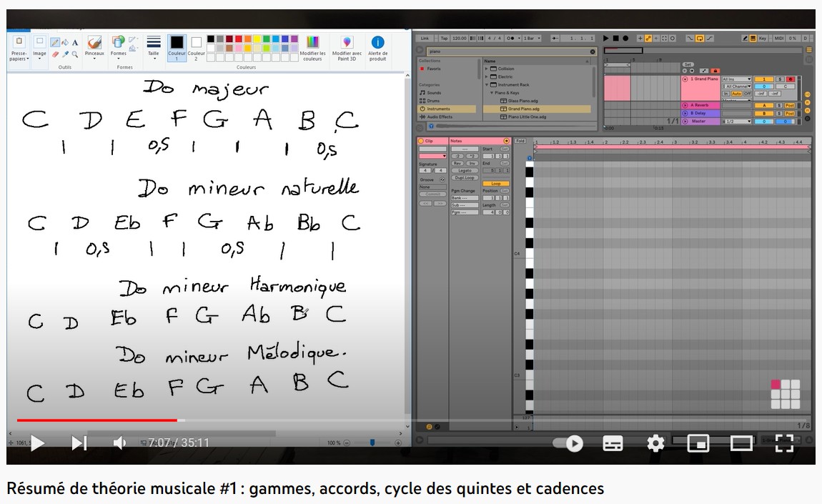
Task: Click Ableton's transport Play button
Action: pos(605,39)
